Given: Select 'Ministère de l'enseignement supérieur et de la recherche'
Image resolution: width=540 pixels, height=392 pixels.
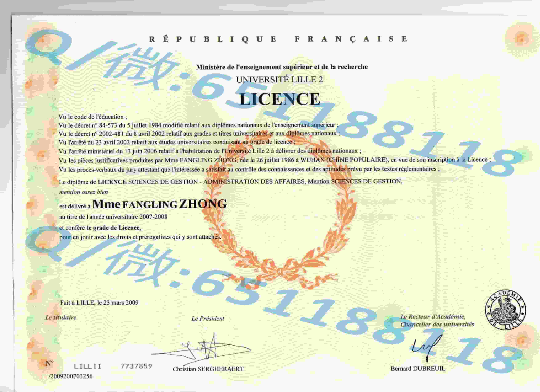Looking at the screenshot, I should tap(282, 67).
